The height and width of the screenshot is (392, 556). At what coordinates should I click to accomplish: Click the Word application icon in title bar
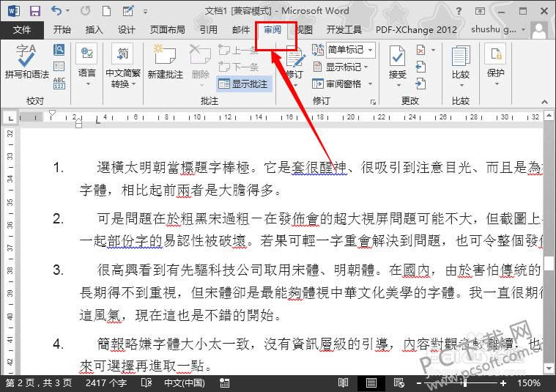(13, 11)
